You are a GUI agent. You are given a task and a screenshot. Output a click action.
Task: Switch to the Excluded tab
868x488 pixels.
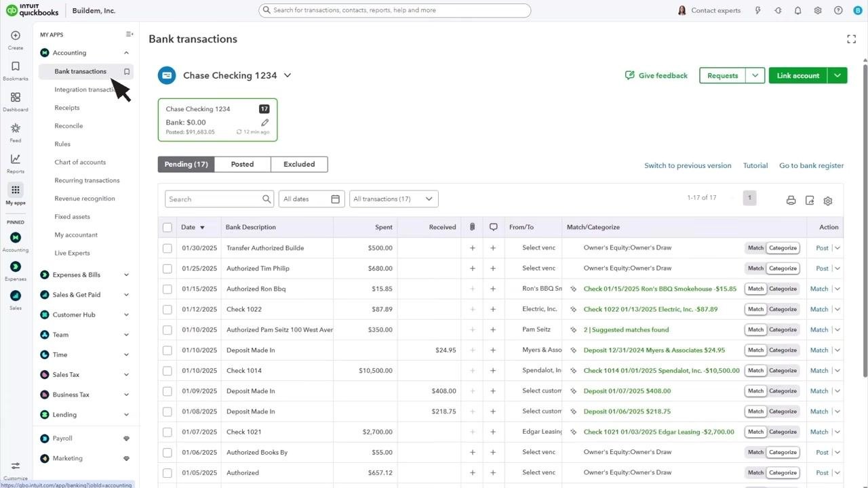(299, 164)
